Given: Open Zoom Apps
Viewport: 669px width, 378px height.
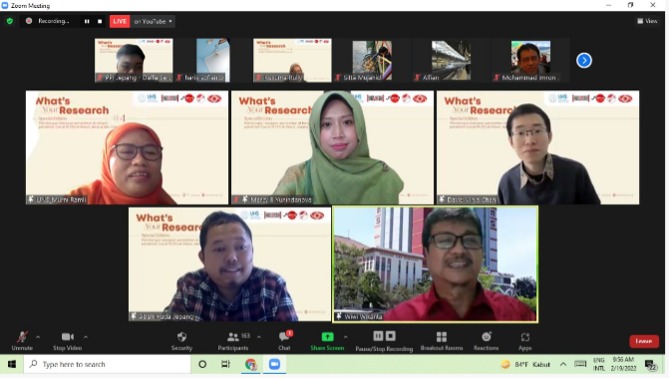Looking at the screenshot, I should [x=525, y=341].
